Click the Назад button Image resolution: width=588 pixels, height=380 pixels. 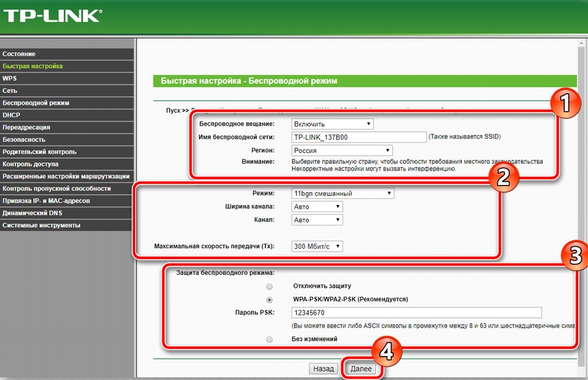(323, 369)
